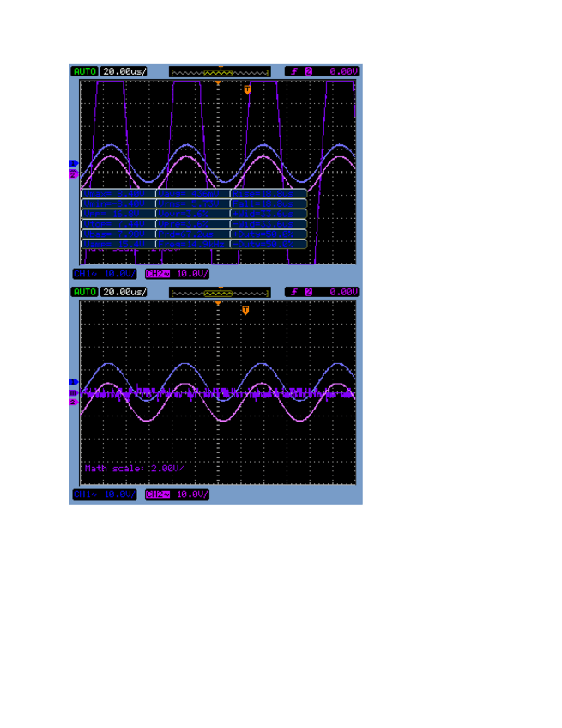Click the math trace marker on lower scope
This screenshot has width=562, height=728.
pos(73,393)
